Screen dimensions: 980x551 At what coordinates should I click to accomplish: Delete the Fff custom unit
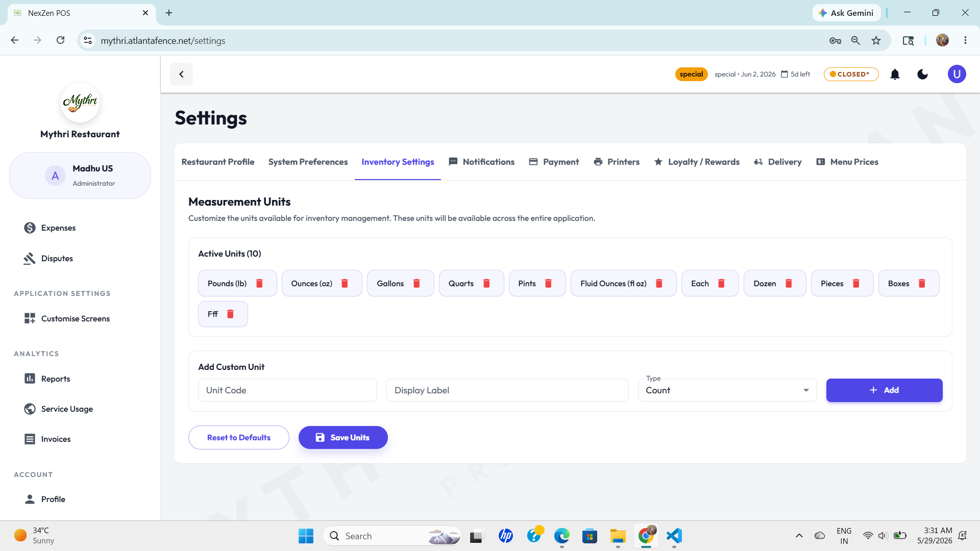[230, 314]
